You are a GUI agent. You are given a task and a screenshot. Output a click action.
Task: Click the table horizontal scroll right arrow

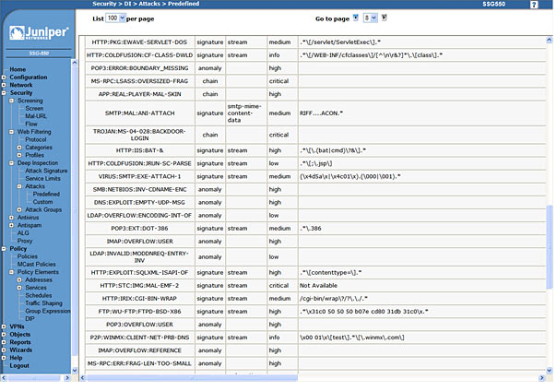click(542, 378)
